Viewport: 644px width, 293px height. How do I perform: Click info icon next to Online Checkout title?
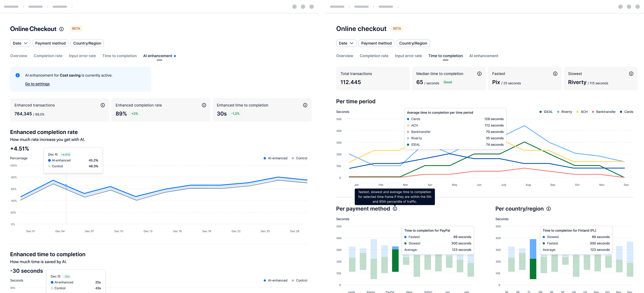(x=61, y=29)
